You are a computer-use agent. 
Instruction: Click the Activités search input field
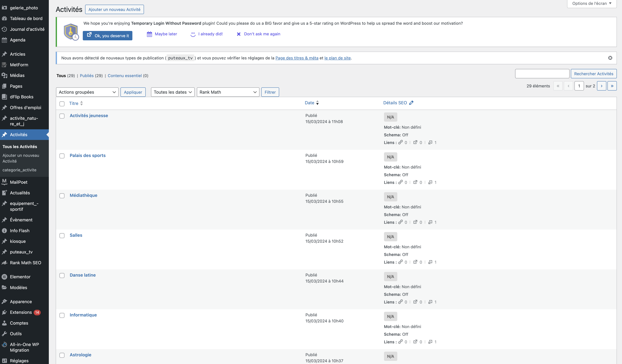coord(542,74)
